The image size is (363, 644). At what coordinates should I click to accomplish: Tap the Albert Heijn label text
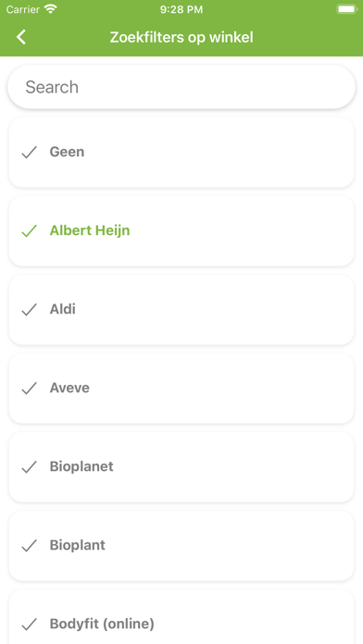pyautogui.click(x=90, y=230)
